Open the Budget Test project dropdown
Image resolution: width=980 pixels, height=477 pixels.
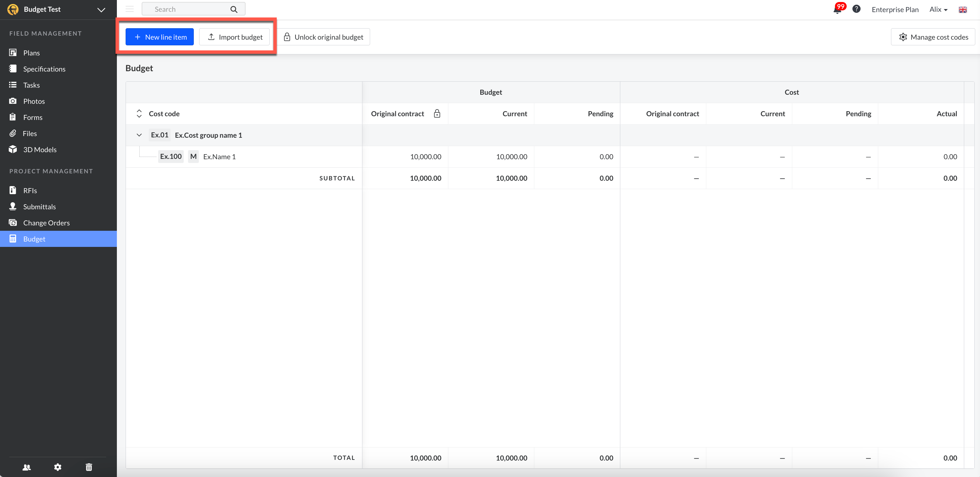pyautogui.click(x=101, y=10)
